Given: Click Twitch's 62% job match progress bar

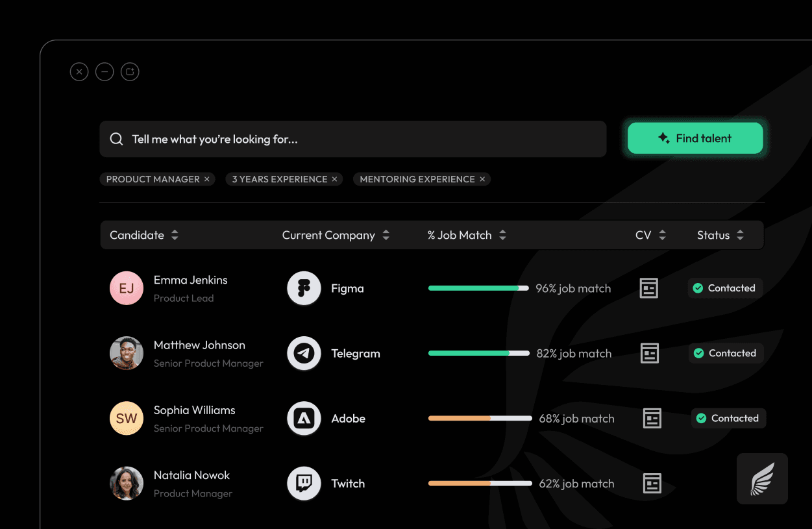Looking at the screenshot, I should point(479,483).
